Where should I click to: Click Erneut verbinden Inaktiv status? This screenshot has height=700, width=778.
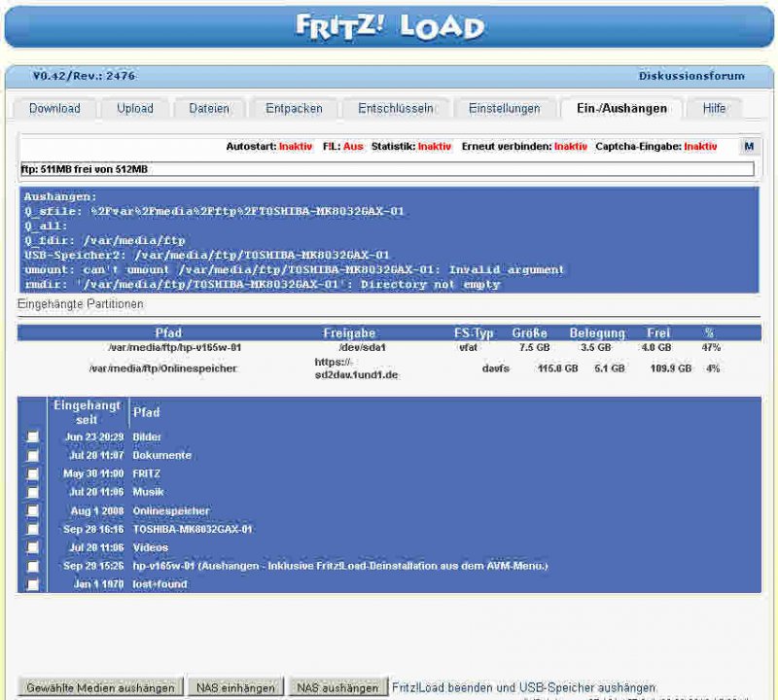click(x=571, y=147)
